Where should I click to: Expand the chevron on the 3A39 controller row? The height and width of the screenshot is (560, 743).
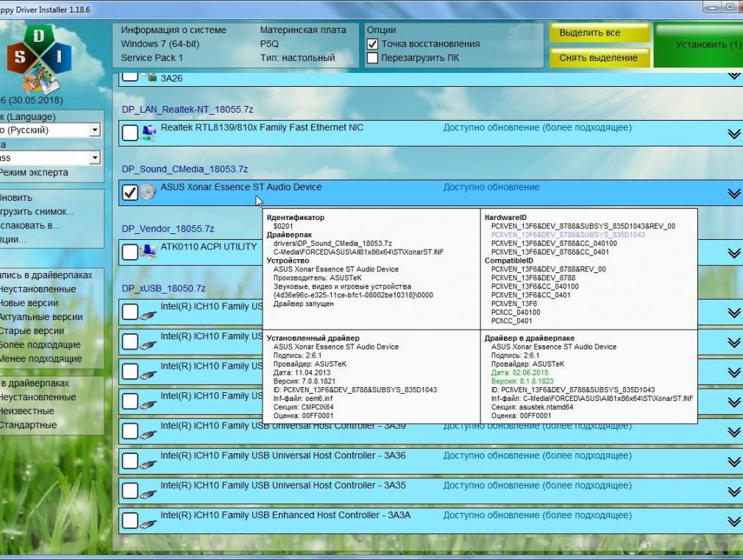pos(734,433)
